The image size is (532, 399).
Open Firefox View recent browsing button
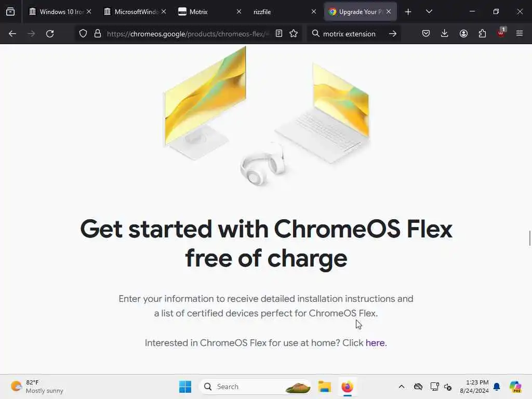(10, 11)
